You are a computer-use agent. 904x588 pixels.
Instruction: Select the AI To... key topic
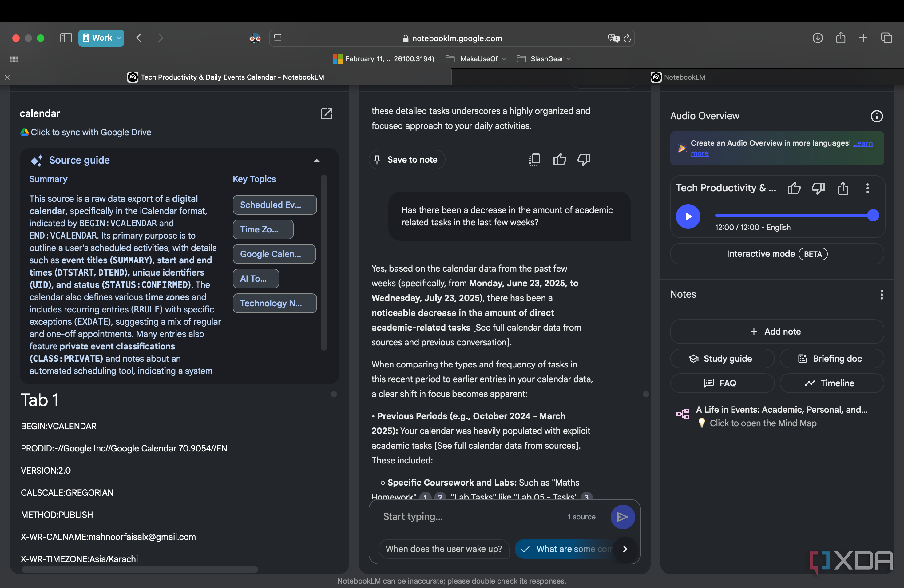click(256, 278)
